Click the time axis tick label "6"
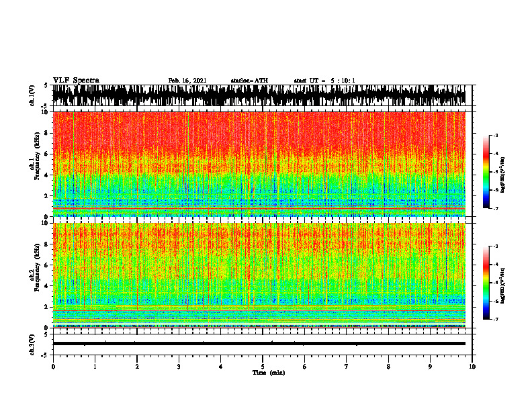Viewport: 532px width, 411px height. (305, 367)
